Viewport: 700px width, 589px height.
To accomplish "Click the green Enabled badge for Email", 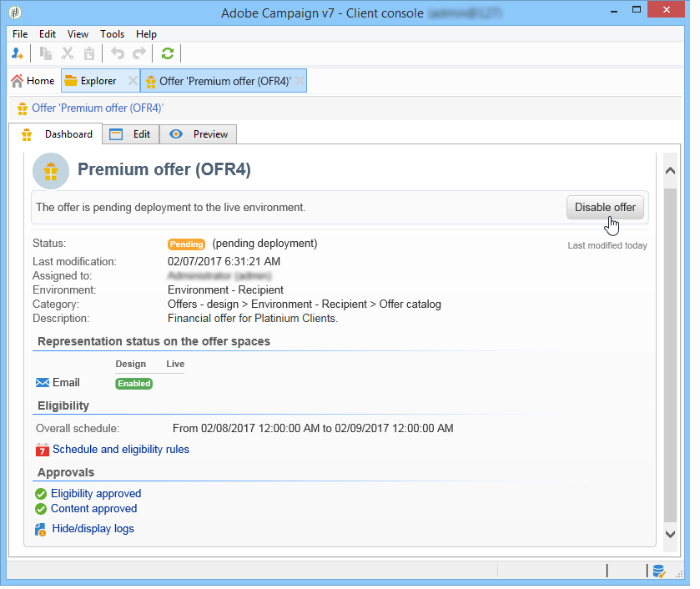I will [x=134, y=384].
